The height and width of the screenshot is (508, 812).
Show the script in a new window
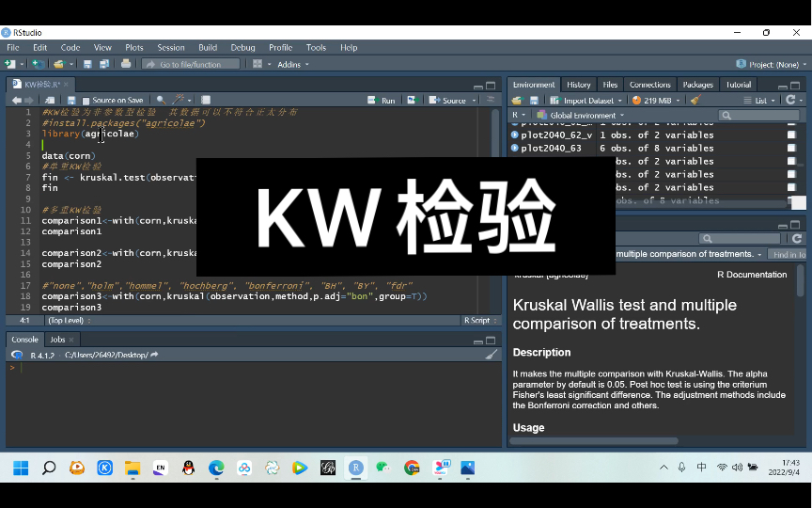tap(50, 100)
